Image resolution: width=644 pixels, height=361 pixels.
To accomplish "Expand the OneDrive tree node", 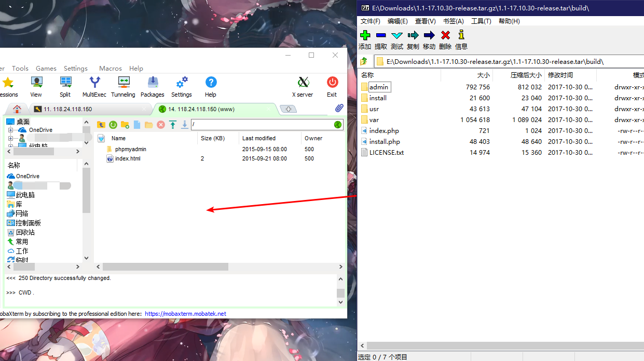I will (10, 130).
